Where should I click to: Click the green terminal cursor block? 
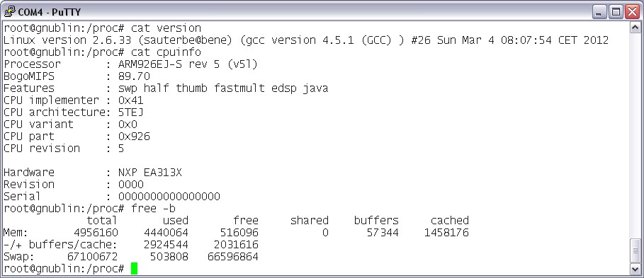click(x=134, y=269)
